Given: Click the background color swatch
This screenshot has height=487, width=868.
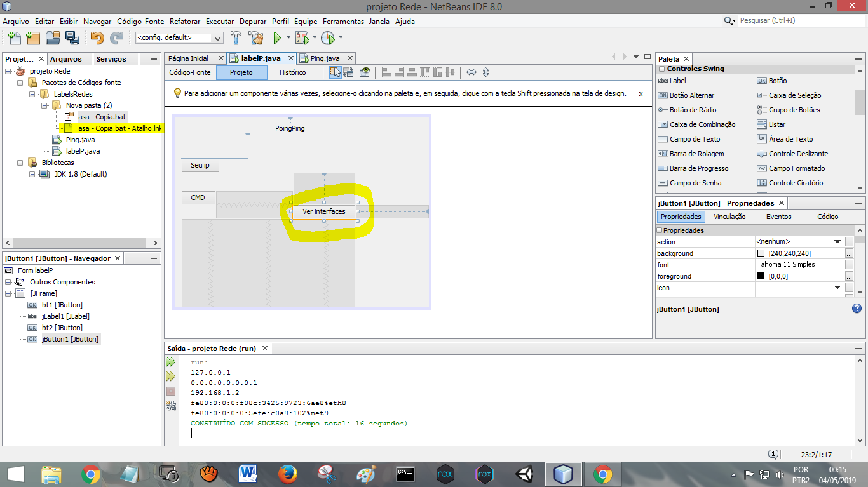Looking at the screenshot, I should 761,253.
